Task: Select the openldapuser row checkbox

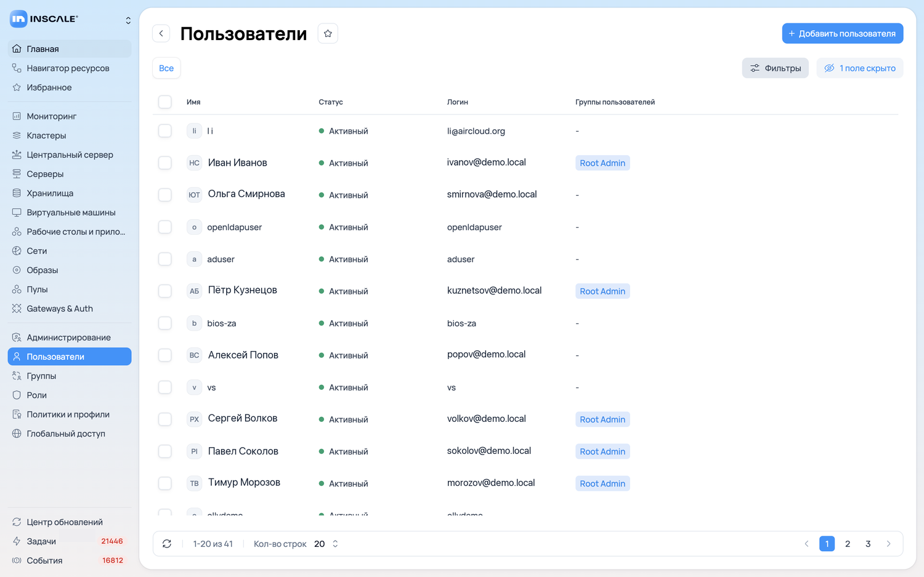Action: tap(165, 227)
